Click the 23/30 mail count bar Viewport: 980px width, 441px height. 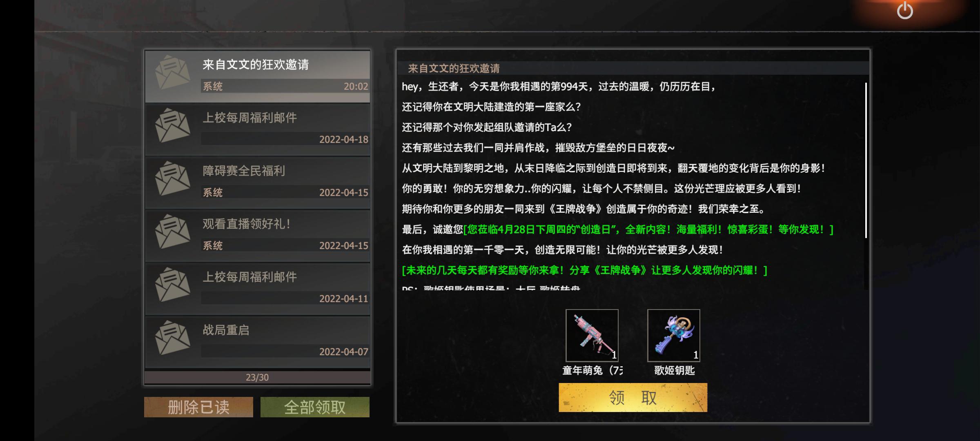pos(257,377)
